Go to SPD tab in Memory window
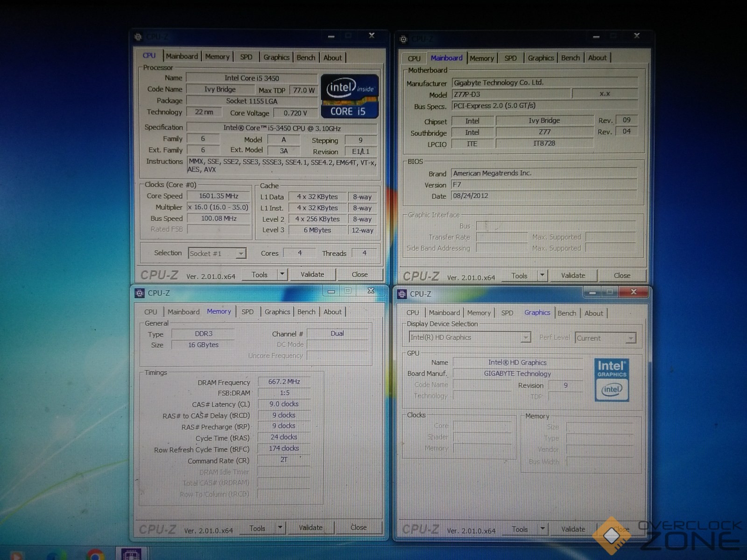 [x=247, y=312]
